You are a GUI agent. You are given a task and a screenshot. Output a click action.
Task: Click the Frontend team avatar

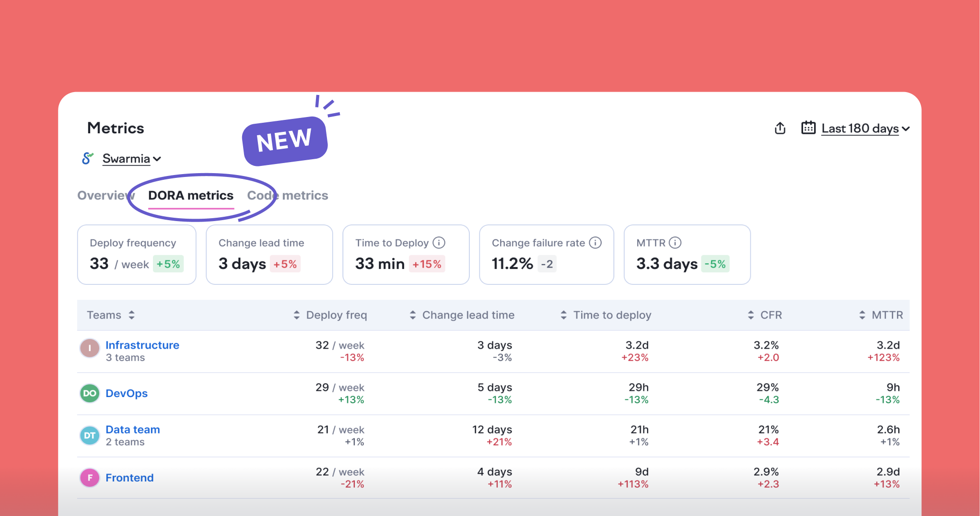(x=90, y=478)
